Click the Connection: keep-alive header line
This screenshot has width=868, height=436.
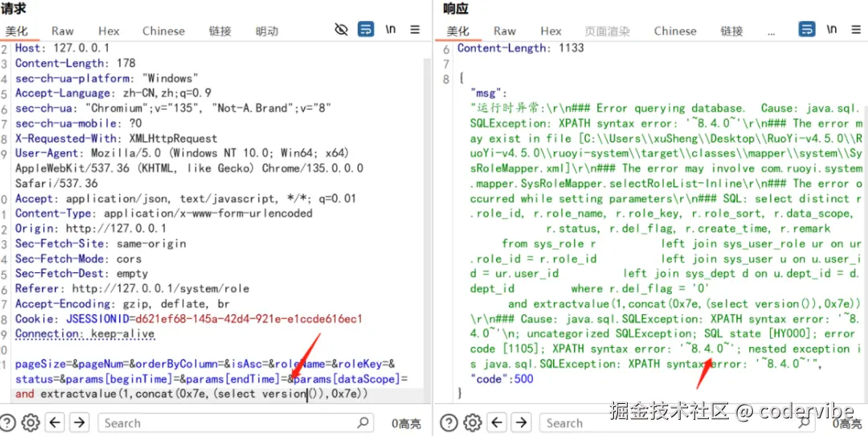84,334
